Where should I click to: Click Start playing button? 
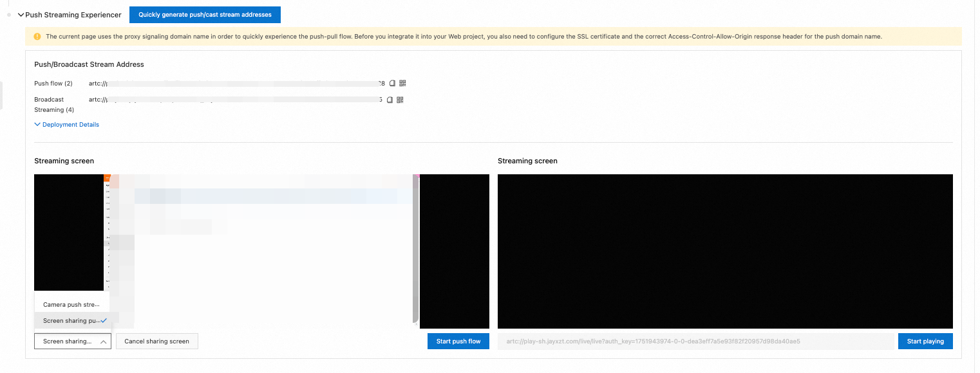click(925, 341)
